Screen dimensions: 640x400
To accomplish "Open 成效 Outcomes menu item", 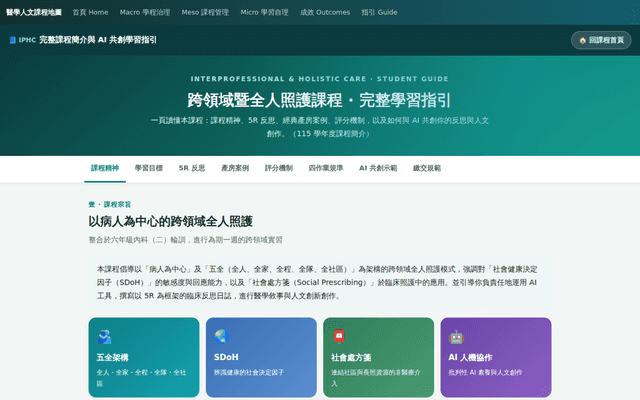I will pyautogui.click(x=325, y=12).
